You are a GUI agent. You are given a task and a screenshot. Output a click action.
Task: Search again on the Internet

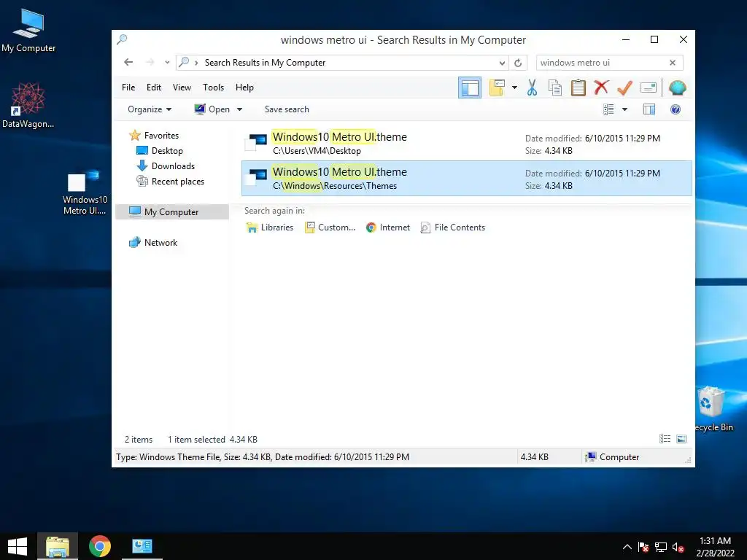(x=388, y=227)
